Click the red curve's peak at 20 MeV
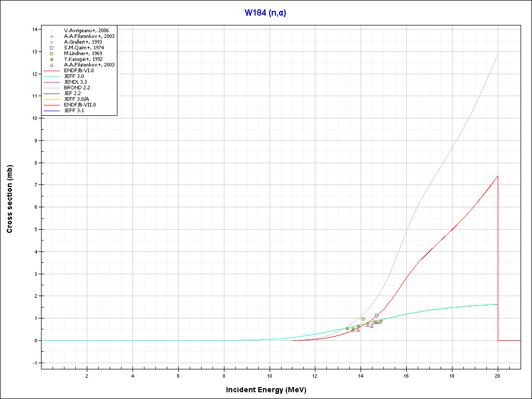The height and width of the screenshot is (399, 532). 498,176
